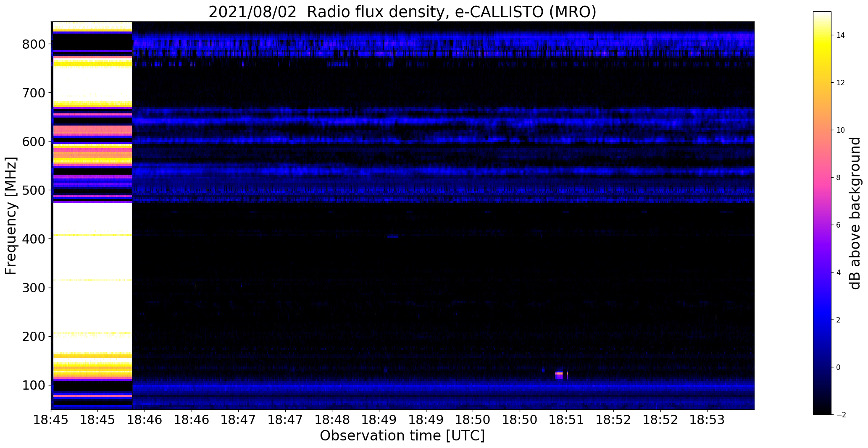This screenshot has width=868, height=448.
Task: Click the 18:48 time tick label
Action: [332, 419]
